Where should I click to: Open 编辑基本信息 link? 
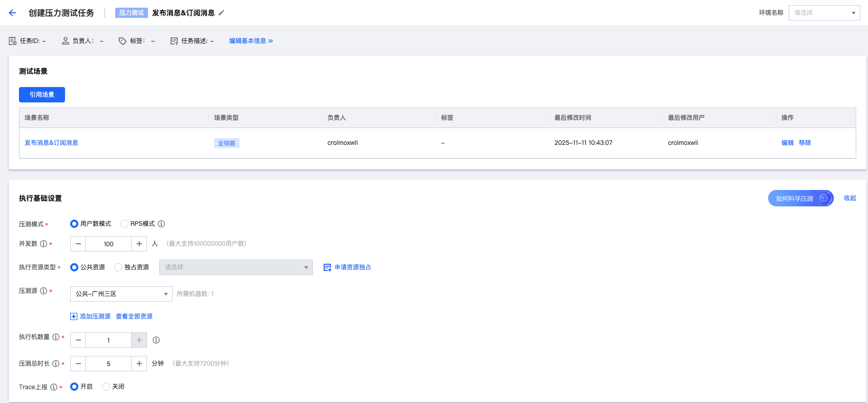(x=251, y=41)
